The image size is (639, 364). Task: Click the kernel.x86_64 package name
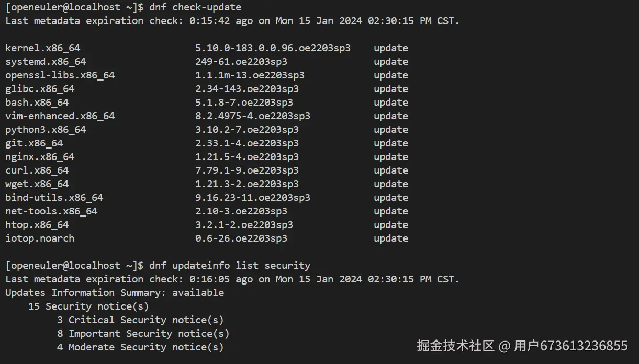pyautogui.click(x=43, y=48)
